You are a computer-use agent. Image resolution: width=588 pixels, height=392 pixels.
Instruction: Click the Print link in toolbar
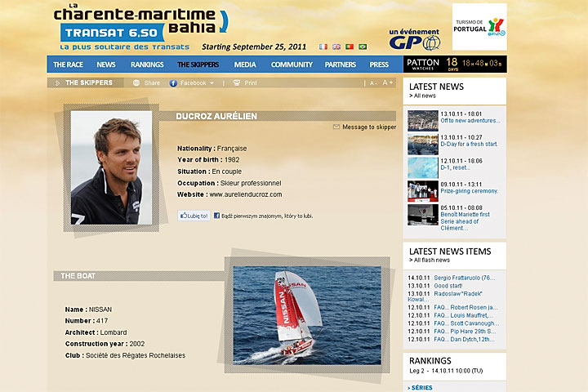[251, 83]
